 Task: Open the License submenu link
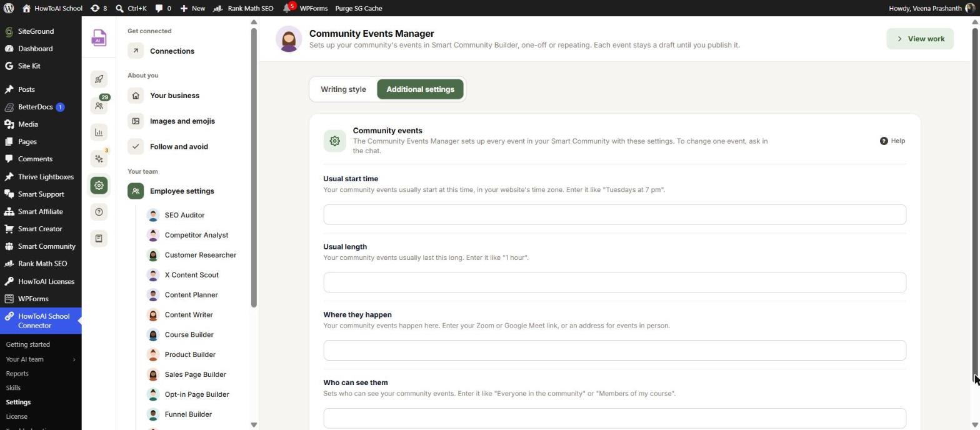tap(17, 416)
